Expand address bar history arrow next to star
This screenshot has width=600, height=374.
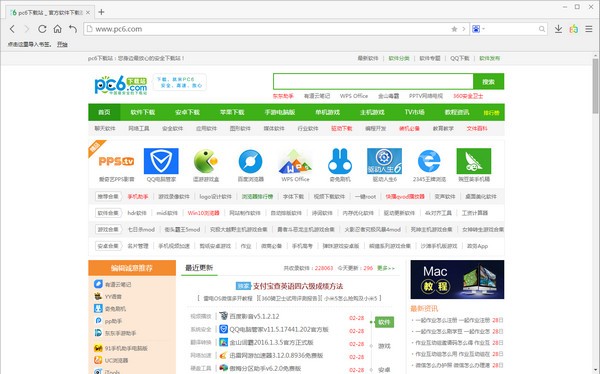point(464,29)
